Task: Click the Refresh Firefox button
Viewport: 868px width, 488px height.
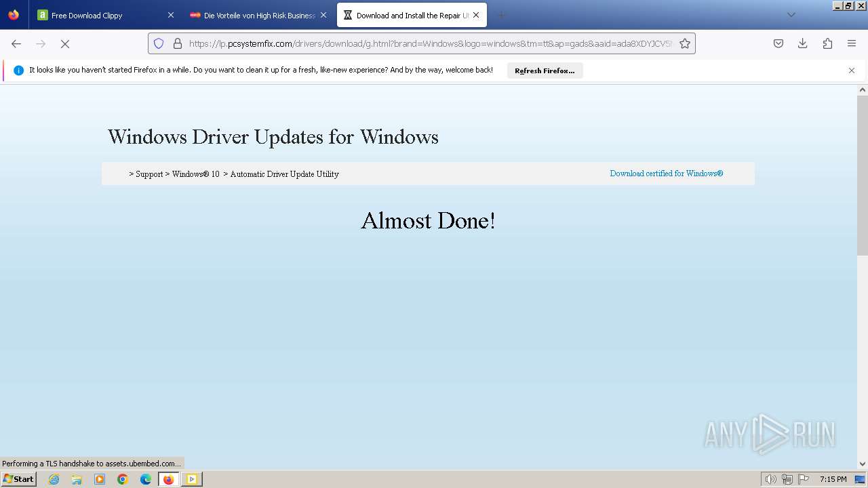Action: point(545,70)
